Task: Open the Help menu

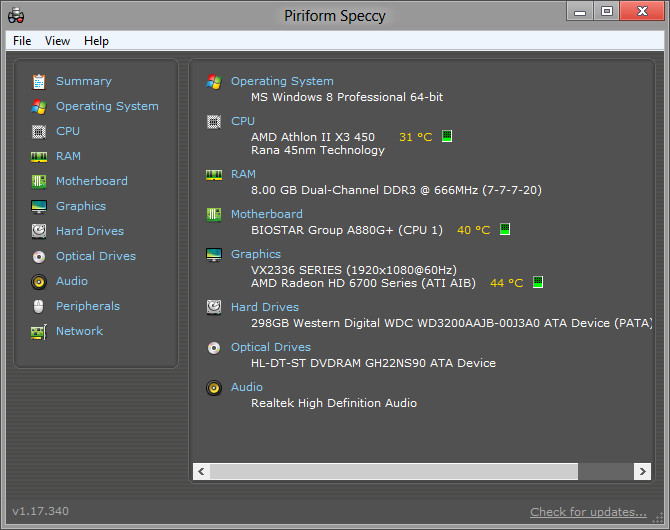Action: [x=96, y=41]
